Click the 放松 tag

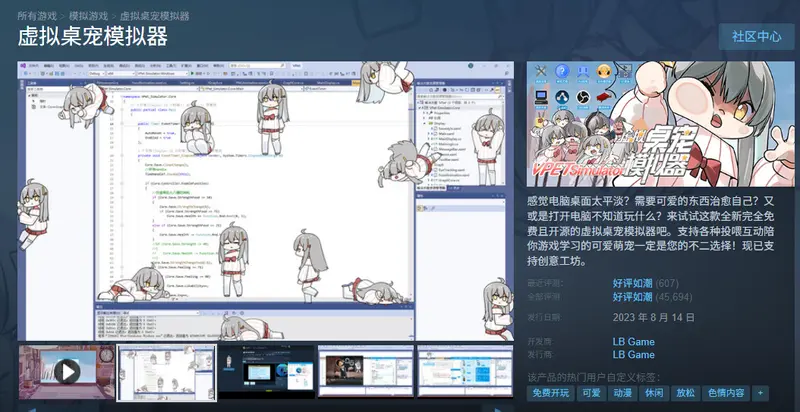tap(685, 393)
